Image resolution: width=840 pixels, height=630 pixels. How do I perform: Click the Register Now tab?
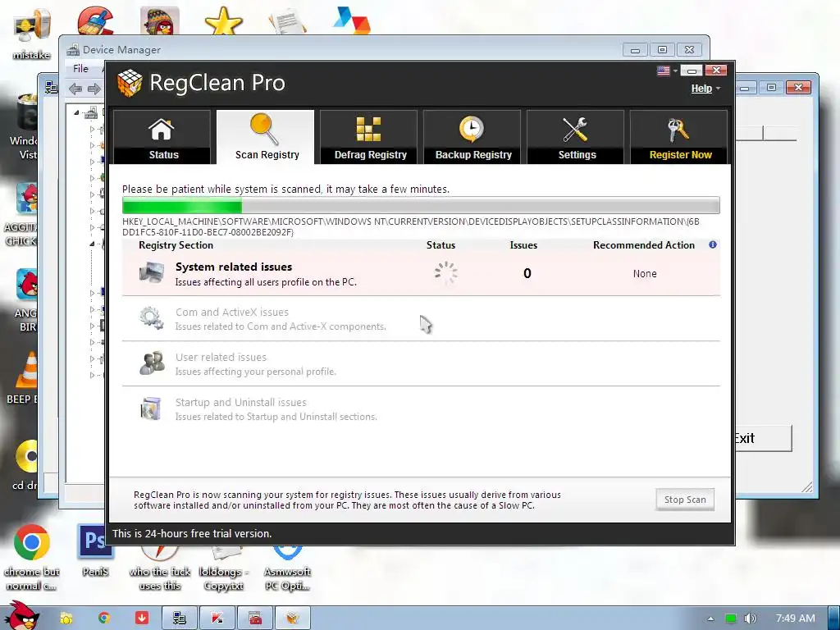coord(679,137)
